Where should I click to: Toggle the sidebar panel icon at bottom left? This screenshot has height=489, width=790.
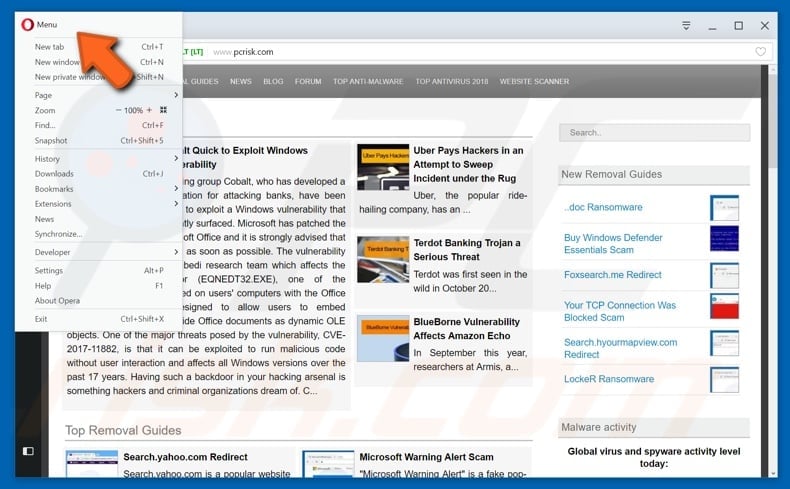tap(28, 451)
